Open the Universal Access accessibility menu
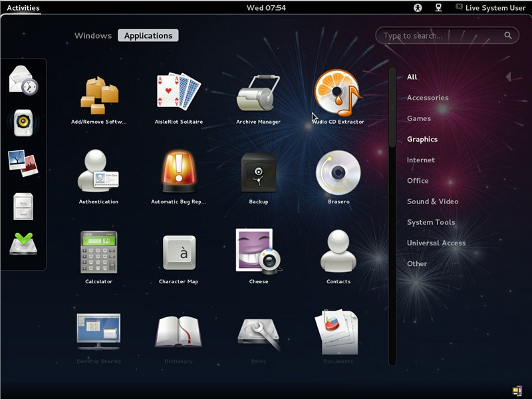Screen dimensions: 532x399 tap(418, 8)
